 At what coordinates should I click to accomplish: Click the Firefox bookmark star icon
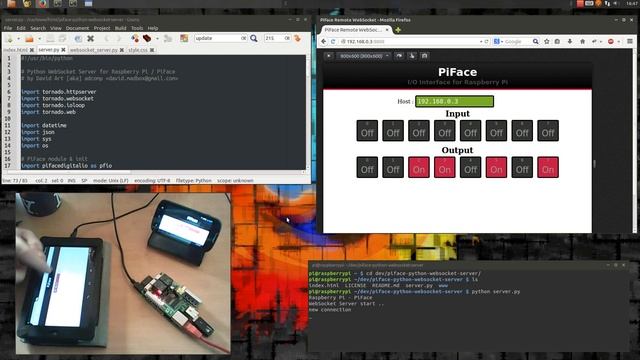tap(547, 42)
